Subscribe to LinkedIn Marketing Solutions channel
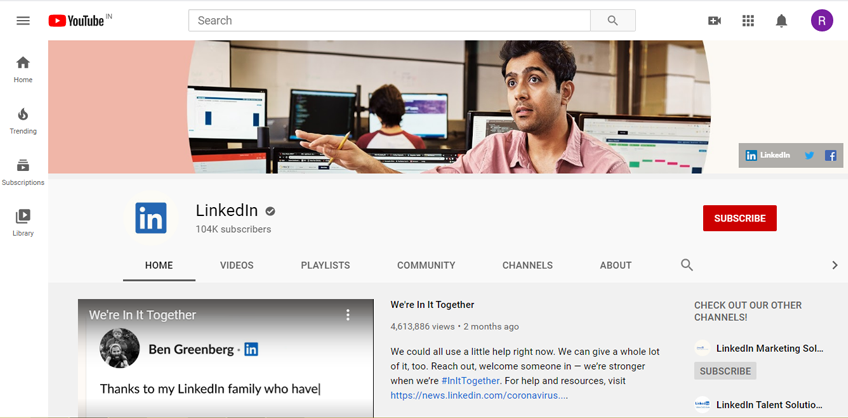848x418 pixels. pos(725,371)
